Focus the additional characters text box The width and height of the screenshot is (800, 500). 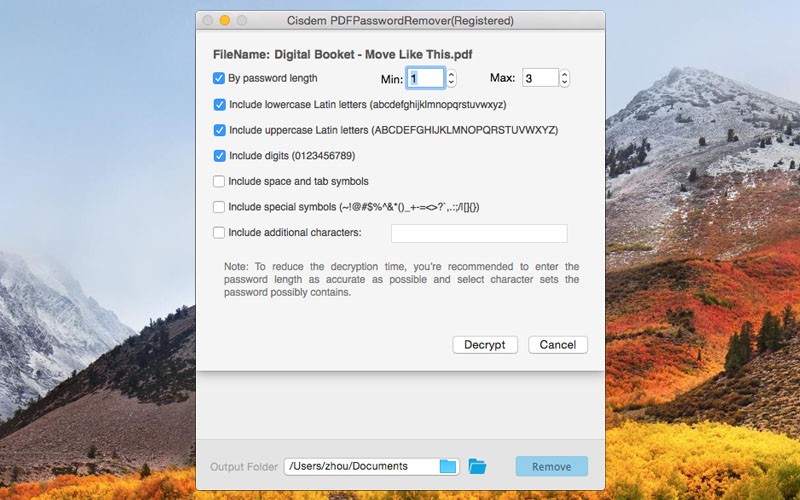pyautogui.click(x=479, y=233)
